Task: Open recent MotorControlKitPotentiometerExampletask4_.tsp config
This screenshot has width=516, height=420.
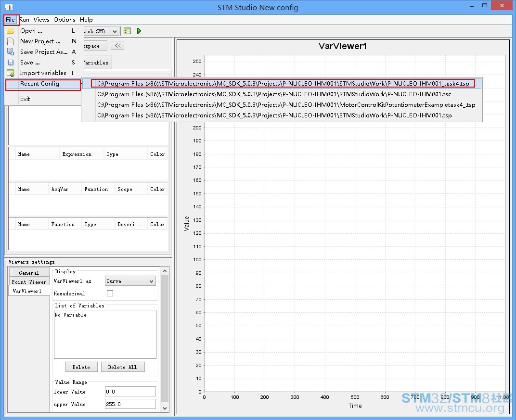Action: (282, 104)
